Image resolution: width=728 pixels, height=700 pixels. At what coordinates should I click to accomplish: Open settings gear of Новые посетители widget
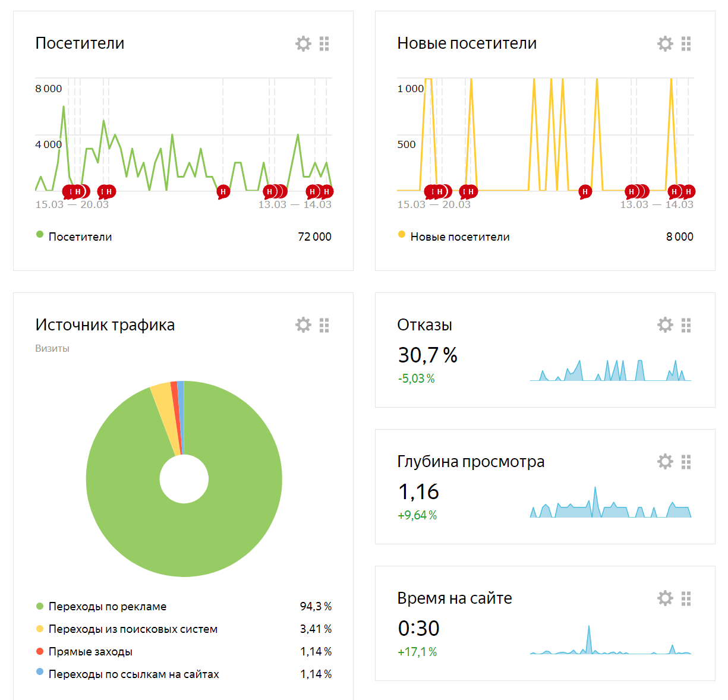click(x=665, y=43)
